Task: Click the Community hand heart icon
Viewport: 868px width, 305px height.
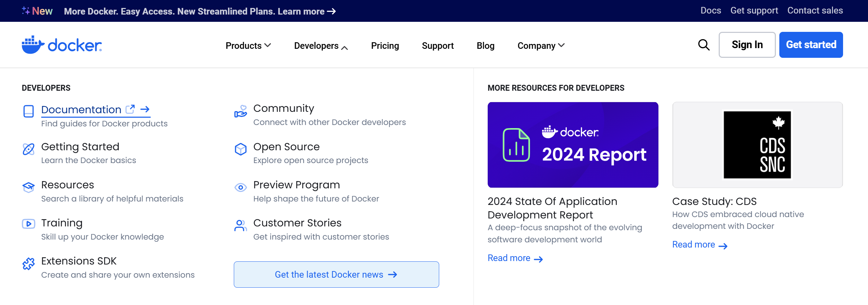Action: point(241,111)
